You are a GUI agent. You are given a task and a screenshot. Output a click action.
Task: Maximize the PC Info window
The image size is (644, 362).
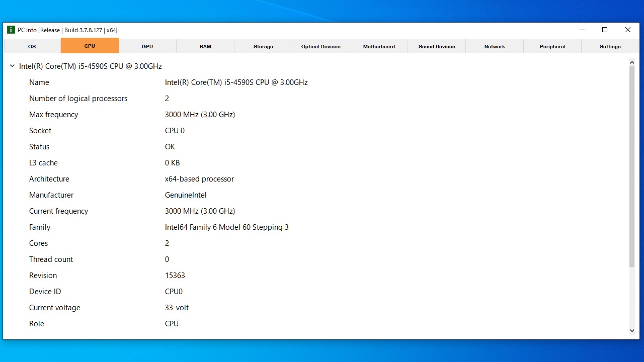point(605,30)
